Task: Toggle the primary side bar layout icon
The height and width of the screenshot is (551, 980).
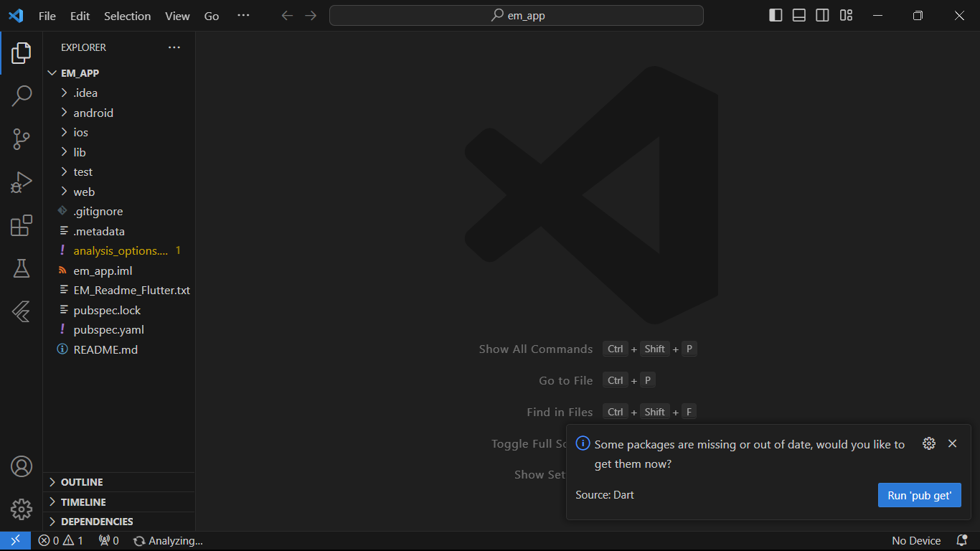Action: (776, 16)
